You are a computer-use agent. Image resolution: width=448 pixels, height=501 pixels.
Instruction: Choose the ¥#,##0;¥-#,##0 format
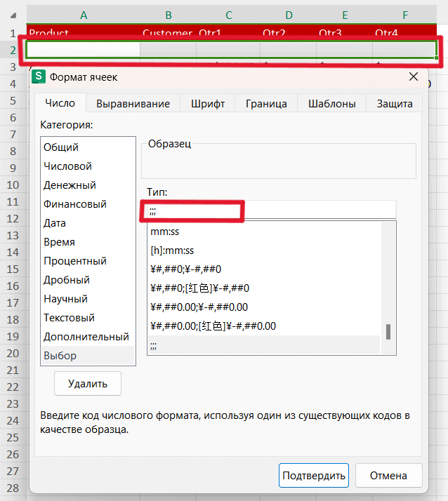click(264, 269)
